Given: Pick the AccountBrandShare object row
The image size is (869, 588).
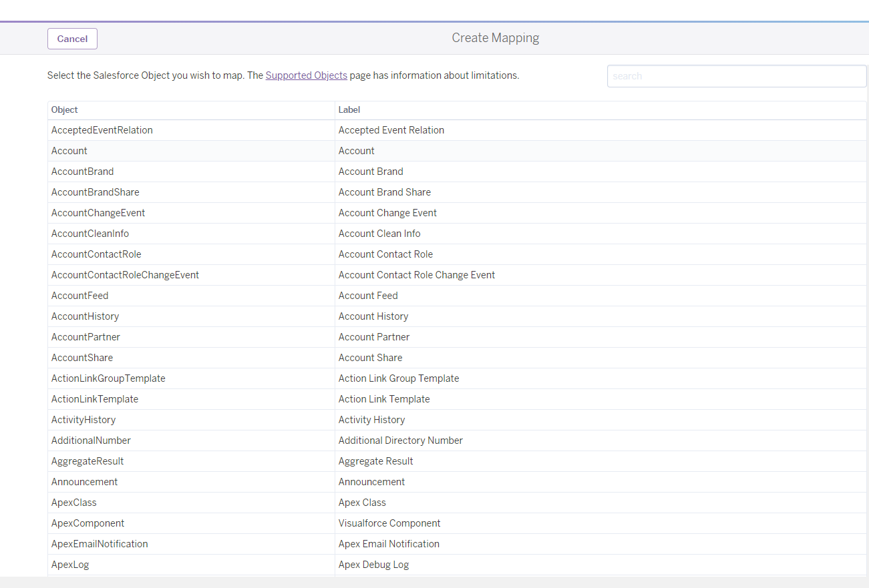Looking at the screenshot, I should click(96, 192).
